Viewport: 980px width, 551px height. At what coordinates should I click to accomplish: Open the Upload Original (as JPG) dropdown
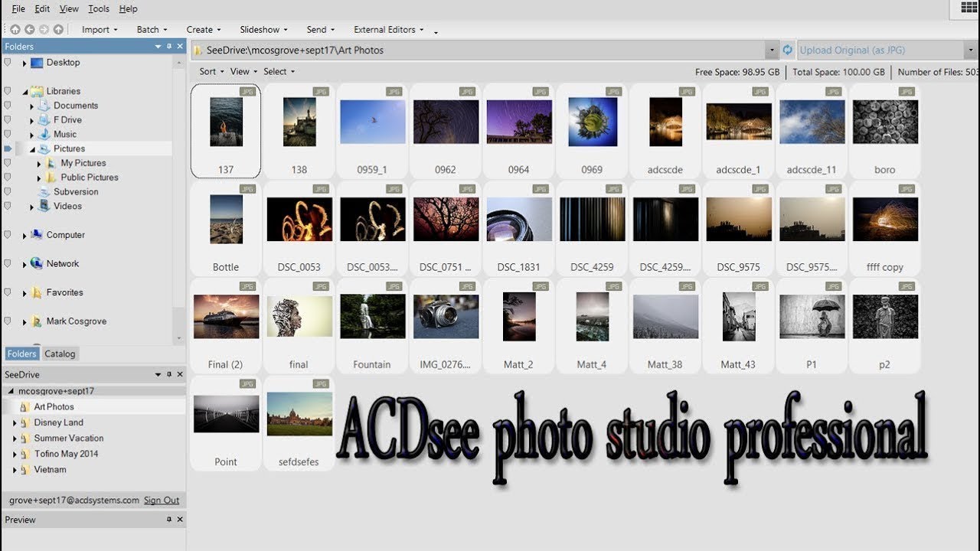point(969,51)
